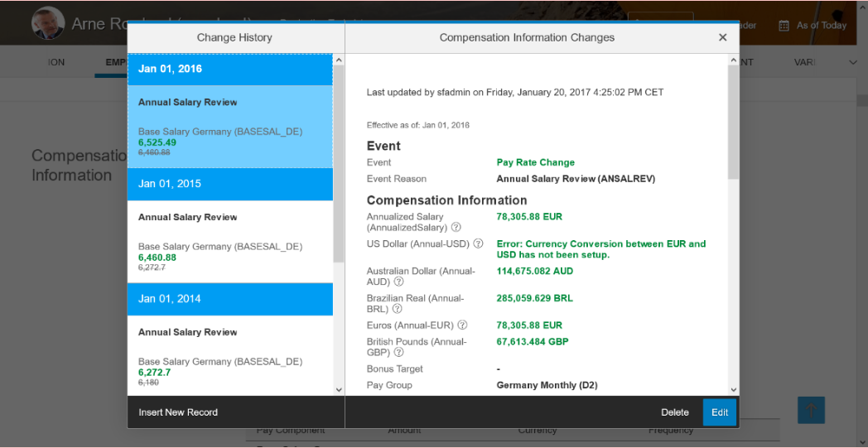Click the 114,675.082 AUD value

point(535,272)
